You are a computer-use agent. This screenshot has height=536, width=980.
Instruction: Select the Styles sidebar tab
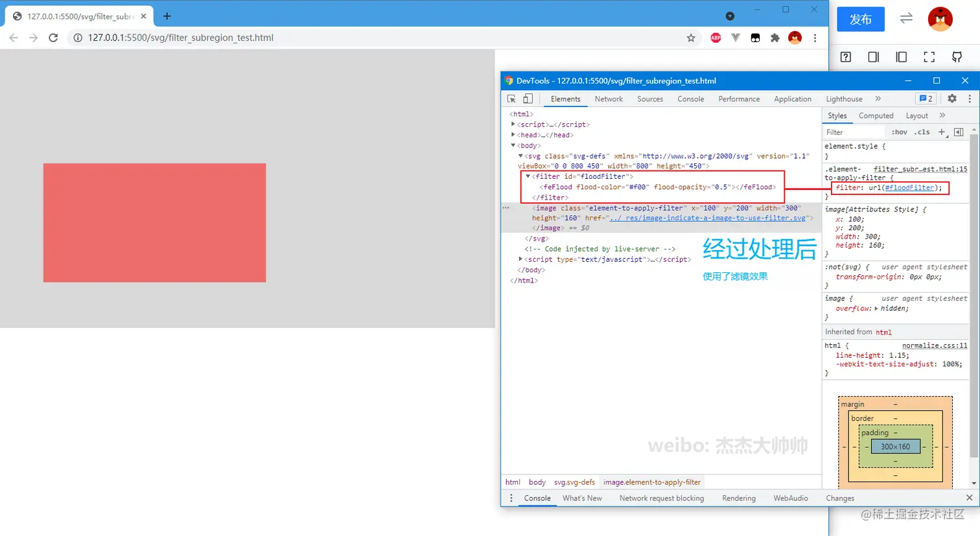pyautogui.click(x=837, y=116)
